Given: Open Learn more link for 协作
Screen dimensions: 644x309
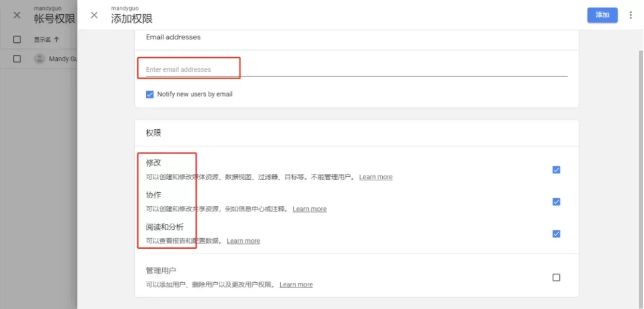Looking at the screenshot, I should 309,209.
